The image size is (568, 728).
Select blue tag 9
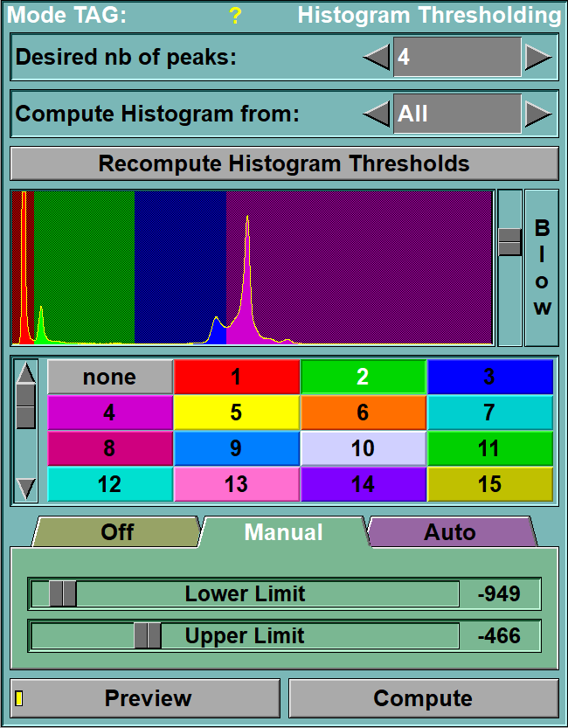point(237,448)
